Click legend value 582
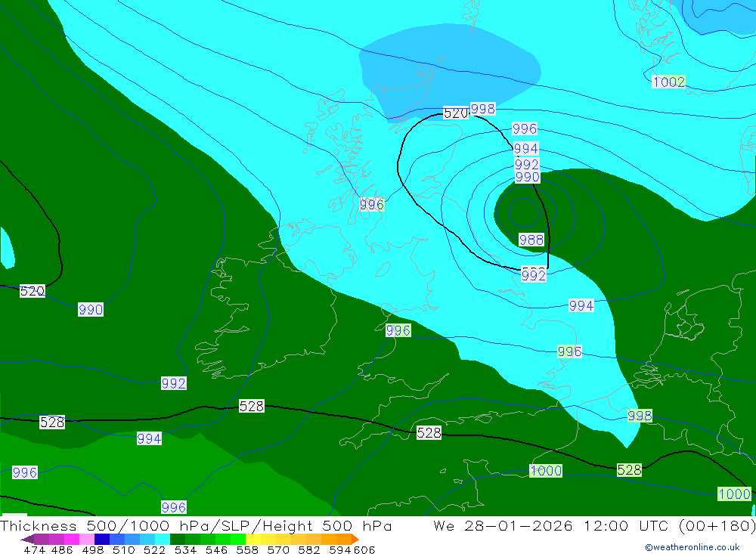The image size is (756, 554). 308,550
